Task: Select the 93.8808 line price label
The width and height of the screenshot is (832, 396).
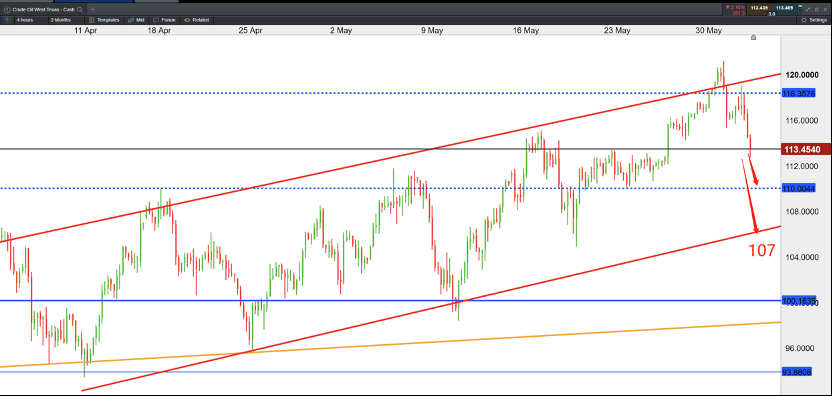Action: click(x=796, y=372)
